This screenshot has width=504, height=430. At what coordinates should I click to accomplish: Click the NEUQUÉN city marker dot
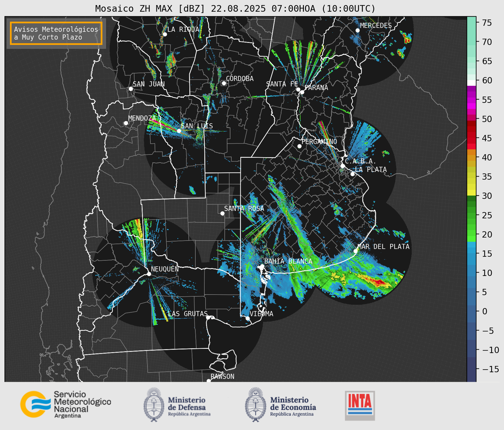[149, 274]
